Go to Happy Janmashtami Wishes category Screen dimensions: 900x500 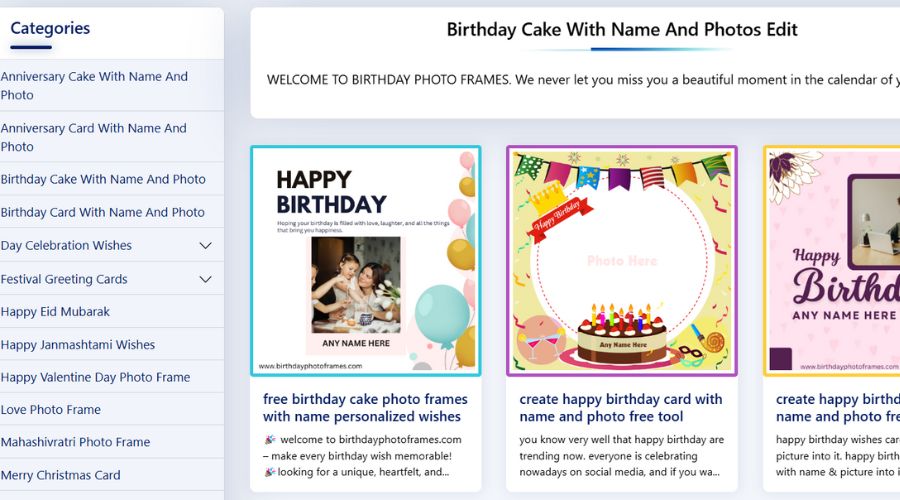pos(77,344)
